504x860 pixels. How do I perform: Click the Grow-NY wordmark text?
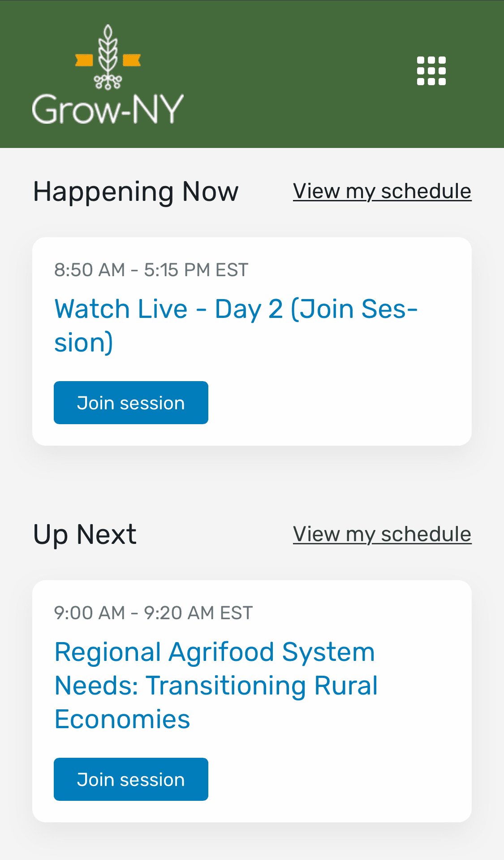108,109
